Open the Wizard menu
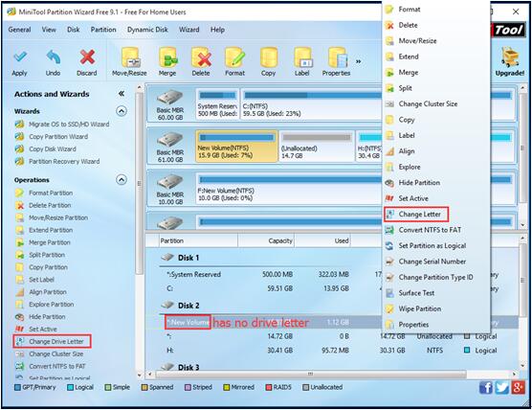The width and height of the screenshot is (532, 410). tap(189, 30)
